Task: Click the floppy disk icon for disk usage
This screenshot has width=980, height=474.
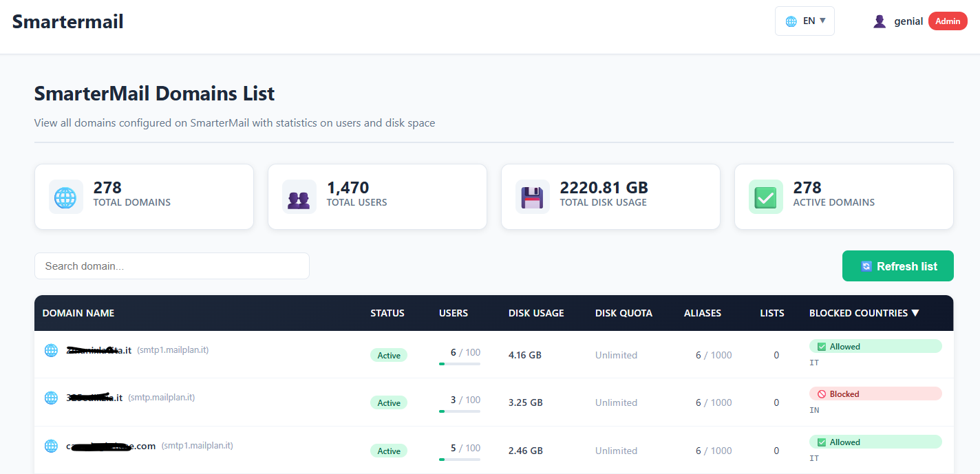Action: pos(533,197)
